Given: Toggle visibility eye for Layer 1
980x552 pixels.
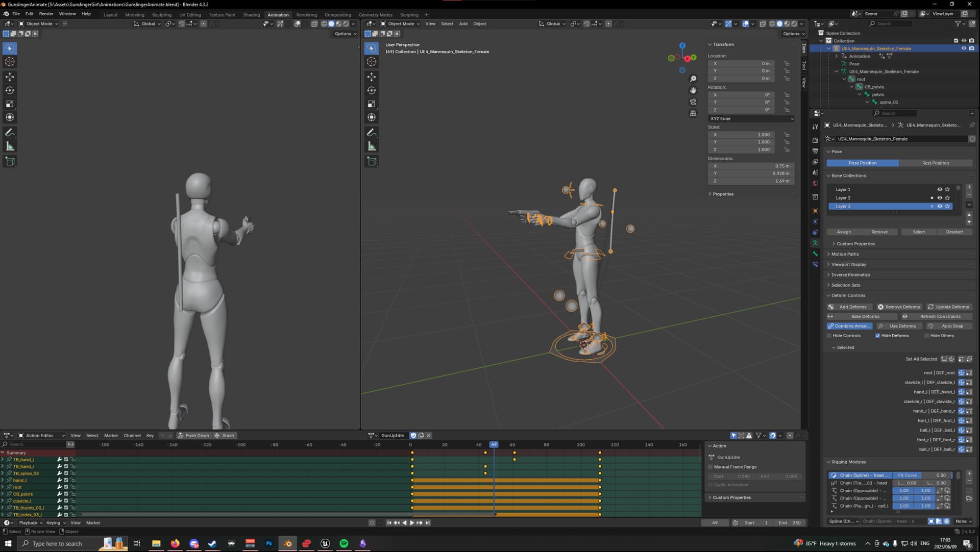Looking at the screenshot, I should click(940, 189).
